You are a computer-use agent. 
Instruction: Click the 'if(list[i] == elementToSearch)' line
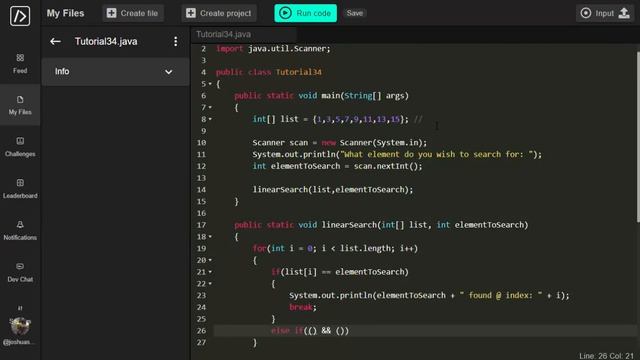(340, 272)
